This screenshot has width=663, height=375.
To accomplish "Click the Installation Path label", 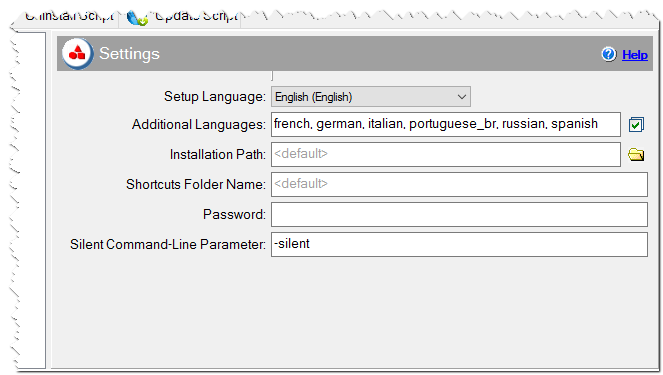I will [x=218, y=155].
